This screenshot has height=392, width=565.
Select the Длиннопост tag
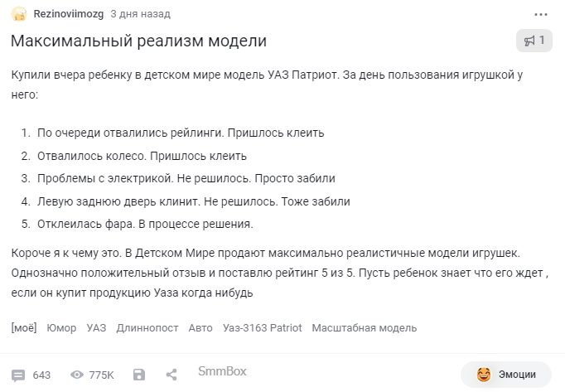[147, 328]
